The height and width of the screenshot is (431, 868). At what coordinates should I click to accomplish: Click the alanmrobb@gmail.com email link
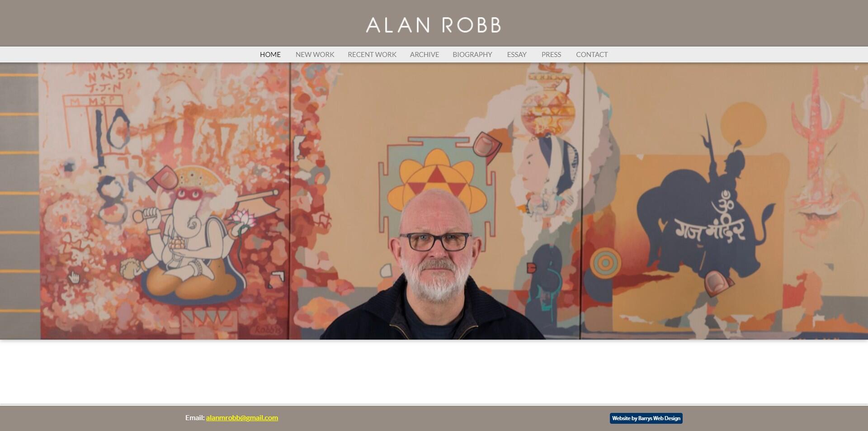pos(242,417)
